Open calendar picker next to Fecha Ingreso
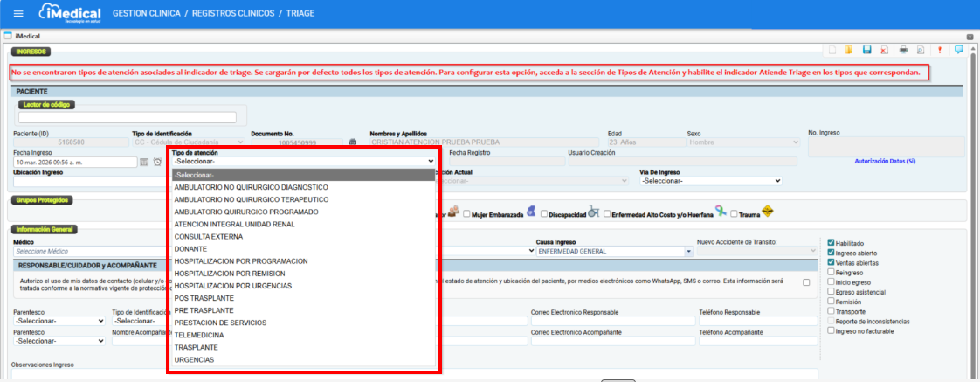The width and height of the screenshot is (980, 382). point(145,162)
